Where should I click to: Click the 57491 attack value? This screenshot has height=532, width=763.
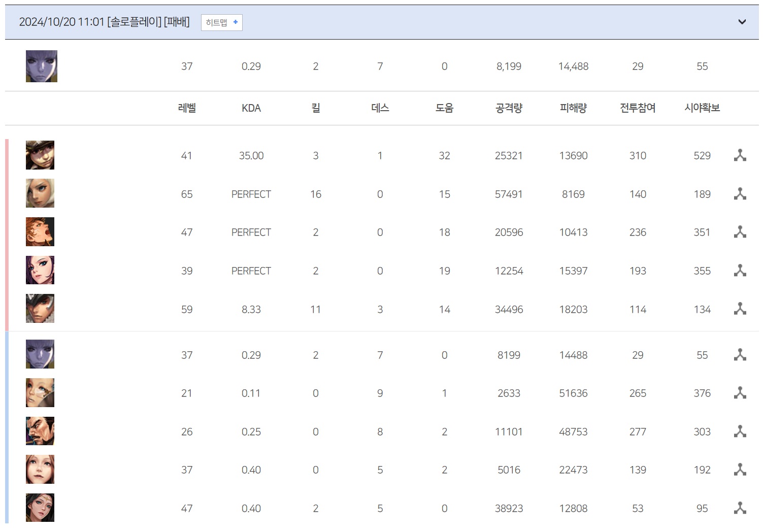point(509,194)
